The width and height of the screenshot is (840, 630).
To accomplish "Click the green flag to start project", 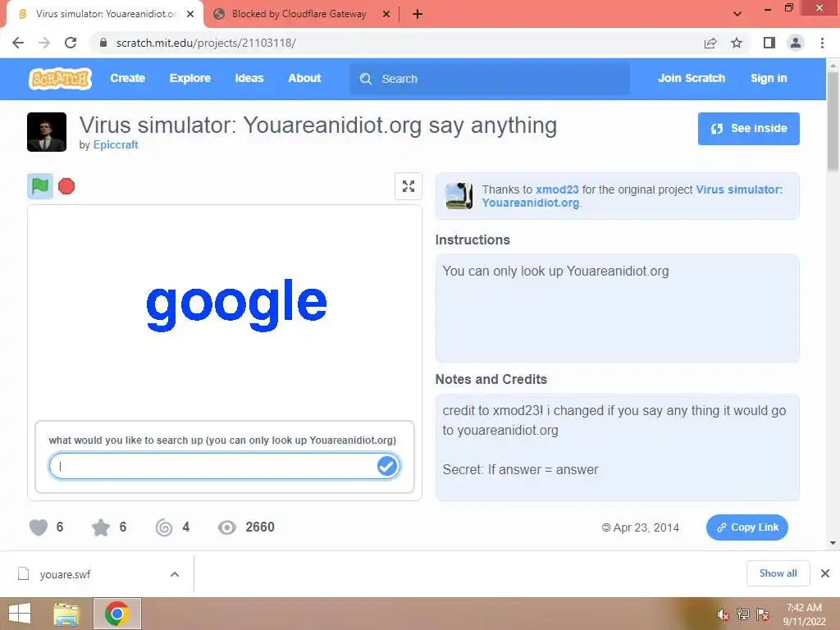I will (40, 186).
